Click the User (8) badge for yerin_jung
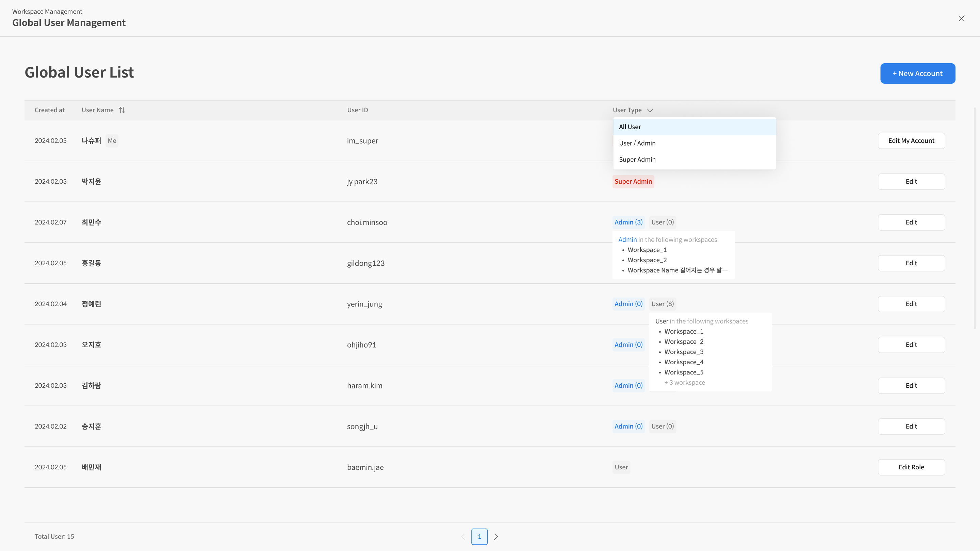 point(662,304)
